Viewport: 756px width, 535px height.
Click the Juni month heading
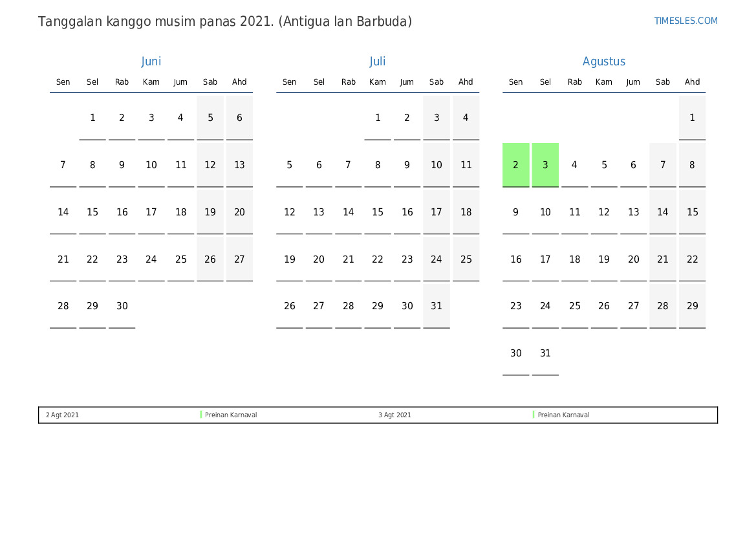pos(151,61)
